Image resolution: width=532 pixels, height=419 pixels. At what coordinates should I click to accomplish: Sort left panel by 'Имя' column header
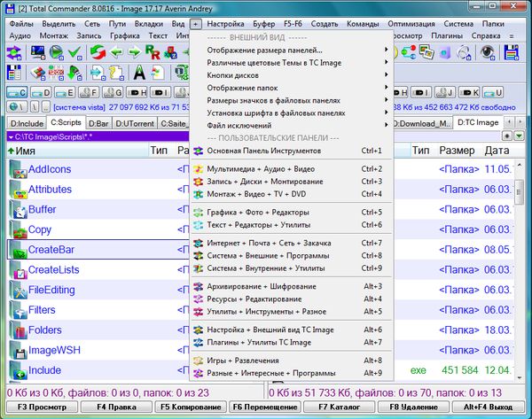[77, 151]
